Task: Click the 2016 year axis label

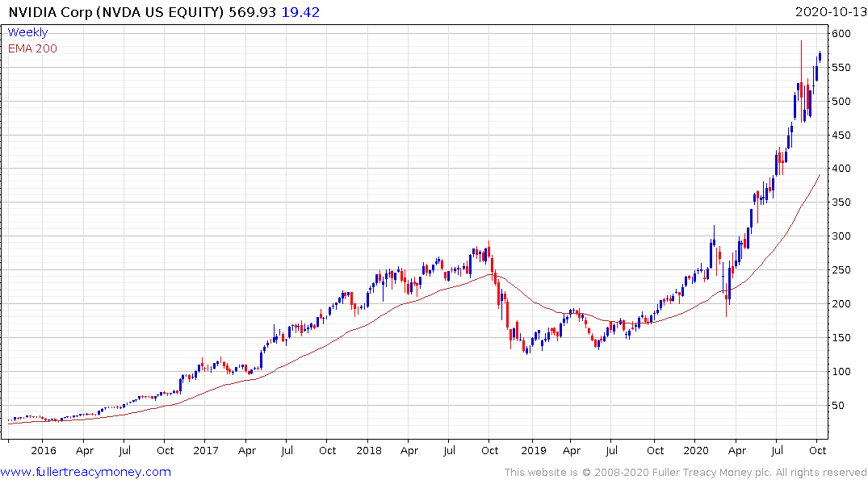Action: point(43,450)
